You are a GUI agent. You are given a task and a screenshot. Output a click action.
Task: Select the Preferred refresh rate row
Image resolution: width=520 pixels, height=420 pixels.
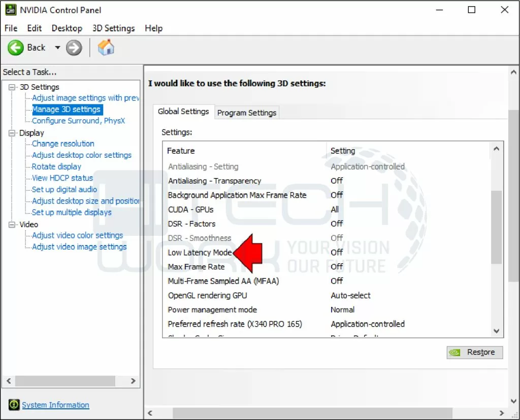(x=327, y=324)
